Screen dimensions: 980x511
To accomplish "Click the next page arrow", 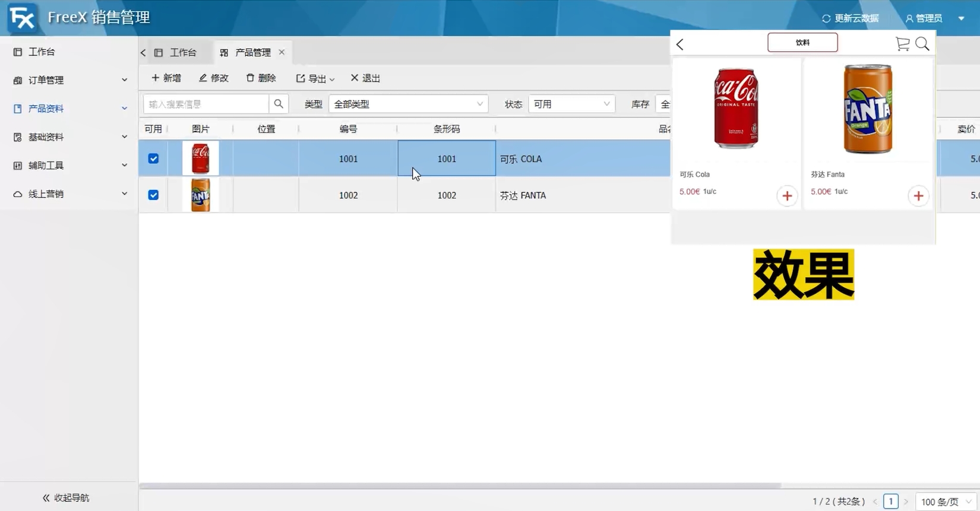I will pyautogui.click(x=906, y=502).
